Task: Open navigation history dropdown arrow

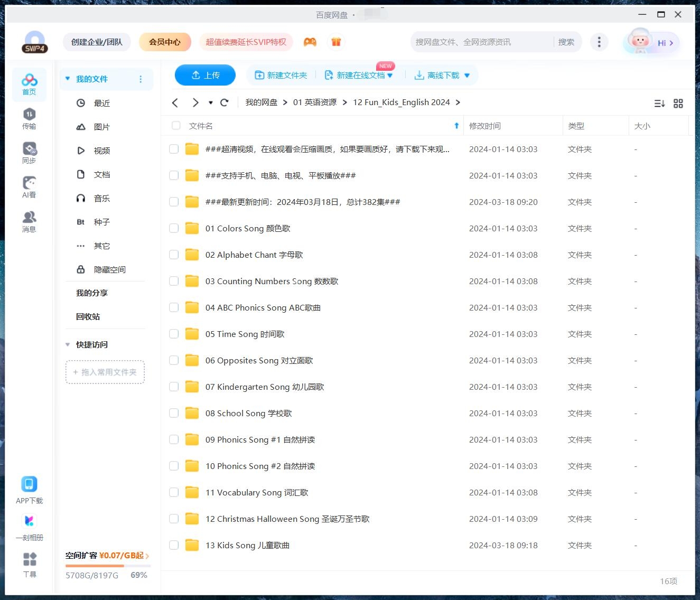Action: 211,102
